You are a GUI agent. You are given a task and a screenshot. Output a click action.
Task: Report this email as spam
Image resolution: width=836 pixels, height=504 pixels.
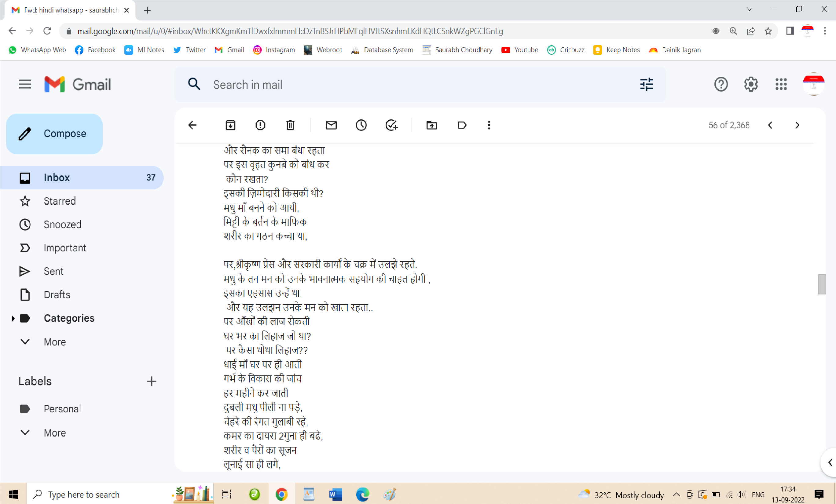tap(260, 125)
